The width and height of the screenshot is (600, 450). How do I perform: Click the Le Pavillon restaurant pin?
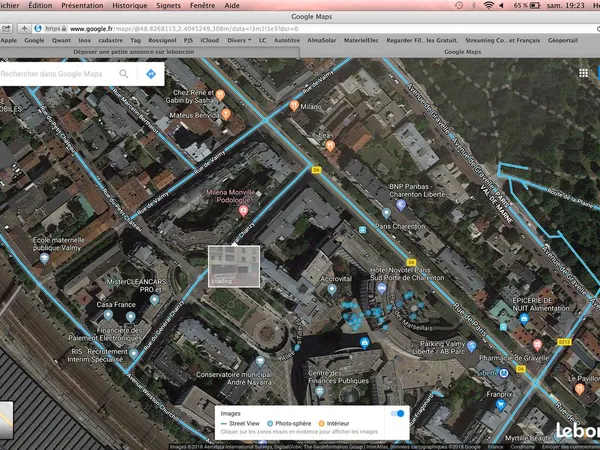tap(579, 389)
